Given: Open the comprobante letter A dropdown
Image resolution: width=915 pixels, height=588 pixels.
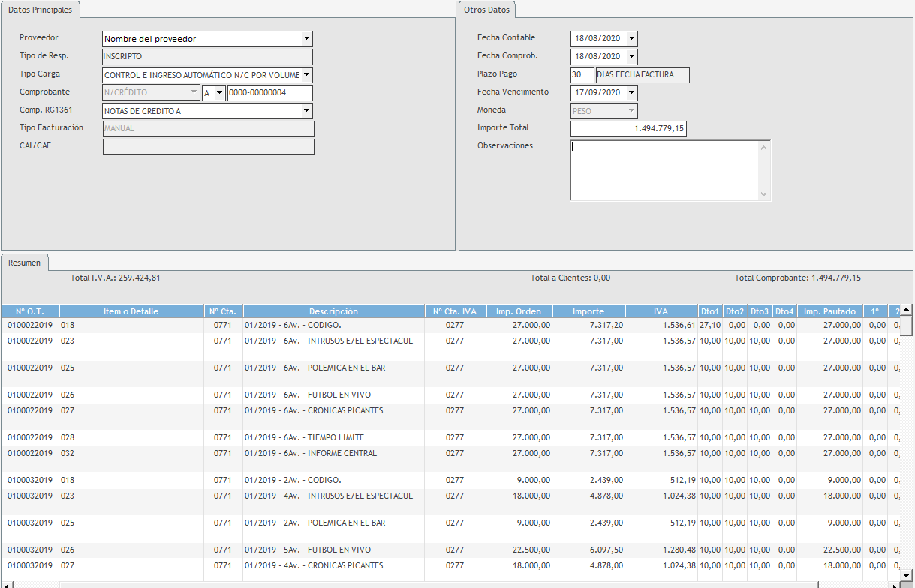Looking at the screenshot, I should tap(219, 93).
